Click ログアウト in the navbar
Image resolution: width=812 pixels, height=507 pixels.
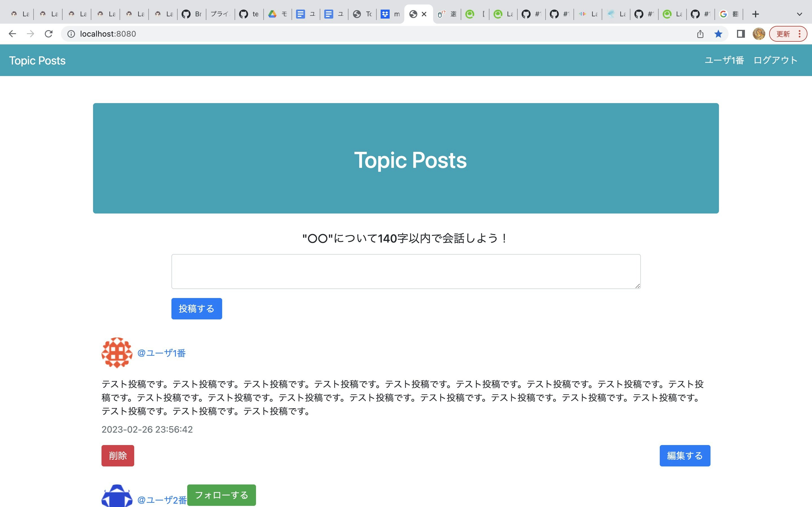click(x=775, y=60)
